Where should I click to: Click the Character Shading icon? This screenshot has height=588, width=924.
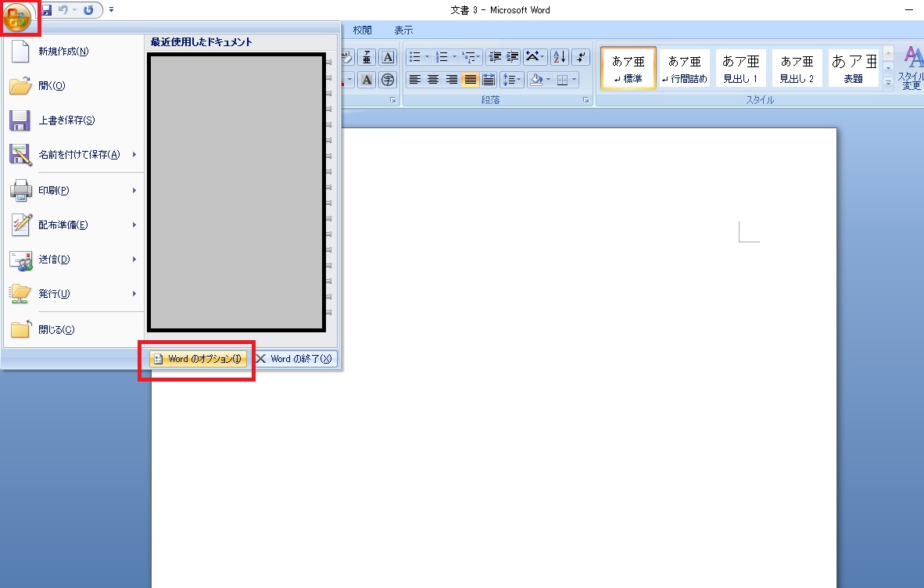(367, 80)
